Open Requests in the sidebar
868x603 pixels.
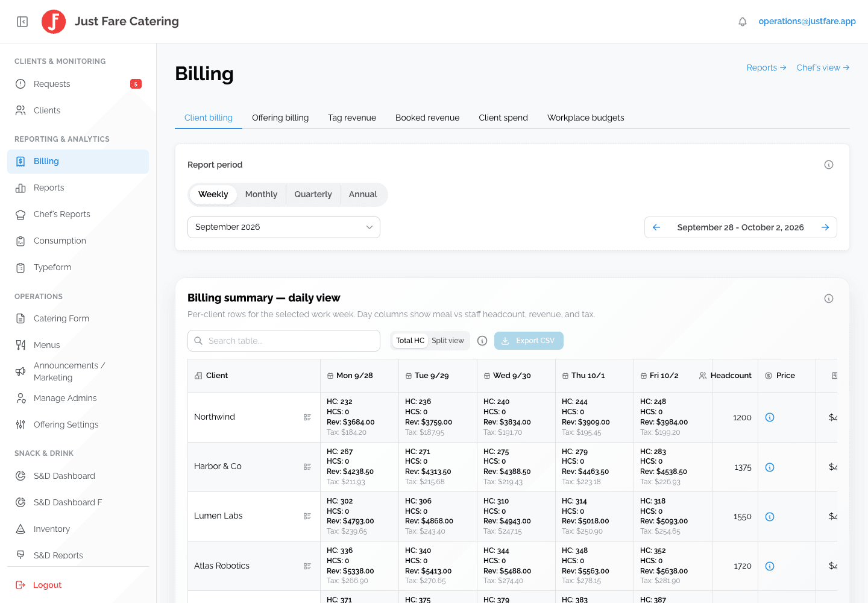tap(78, 84)
